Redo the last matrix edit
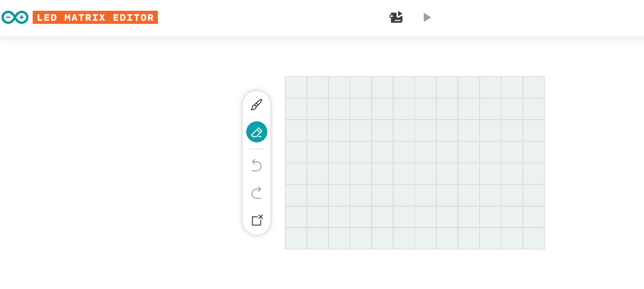 [x=256, y=193]
